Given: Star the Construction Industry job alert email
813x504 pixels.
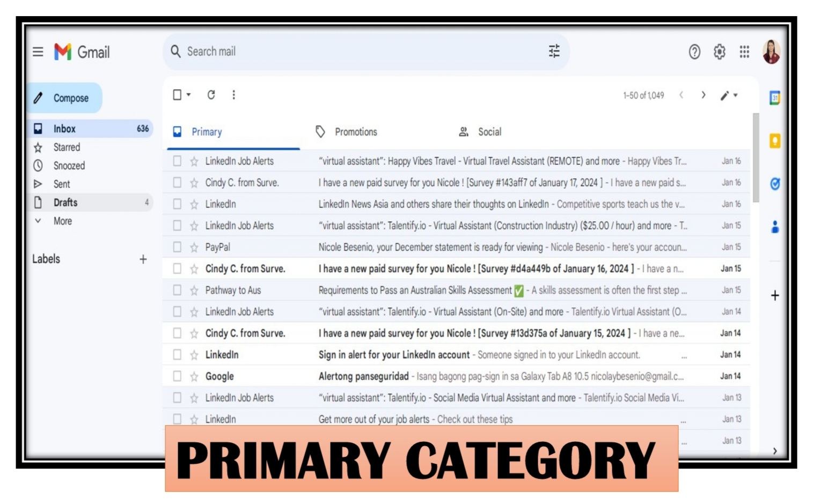Looking at the screenshot, I should point(194,226).
